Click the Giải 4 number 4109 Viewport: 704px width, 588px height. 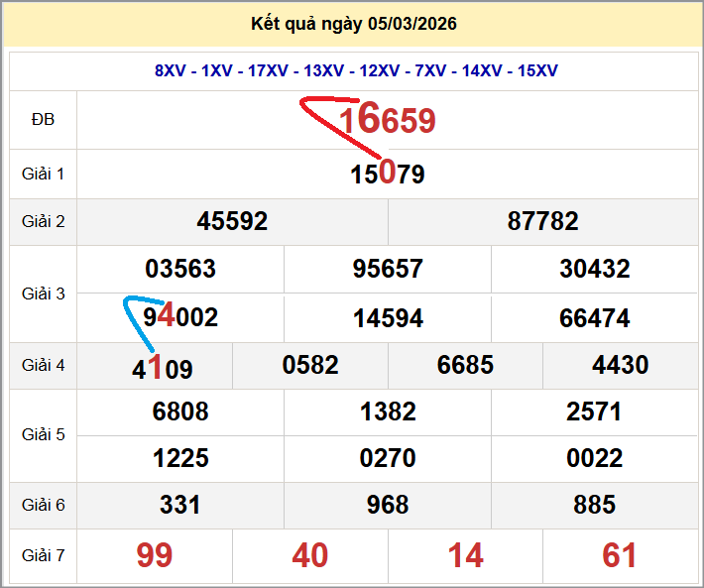pos(163,369)
